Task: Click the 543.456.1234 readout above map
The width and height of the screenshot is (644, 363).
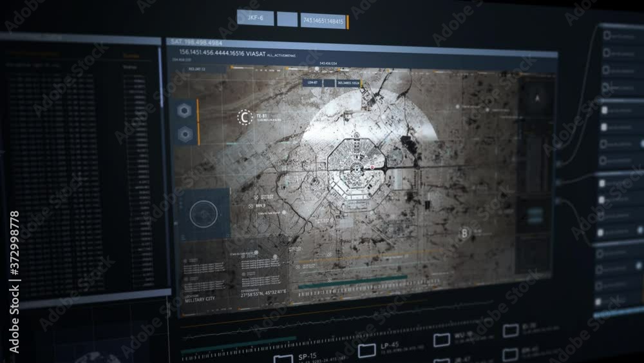Action: click(328, 63)
